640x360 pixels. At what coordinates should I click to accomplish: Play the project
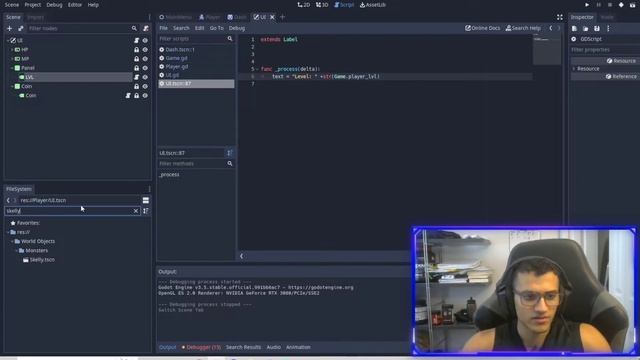(x=587, y=5)
